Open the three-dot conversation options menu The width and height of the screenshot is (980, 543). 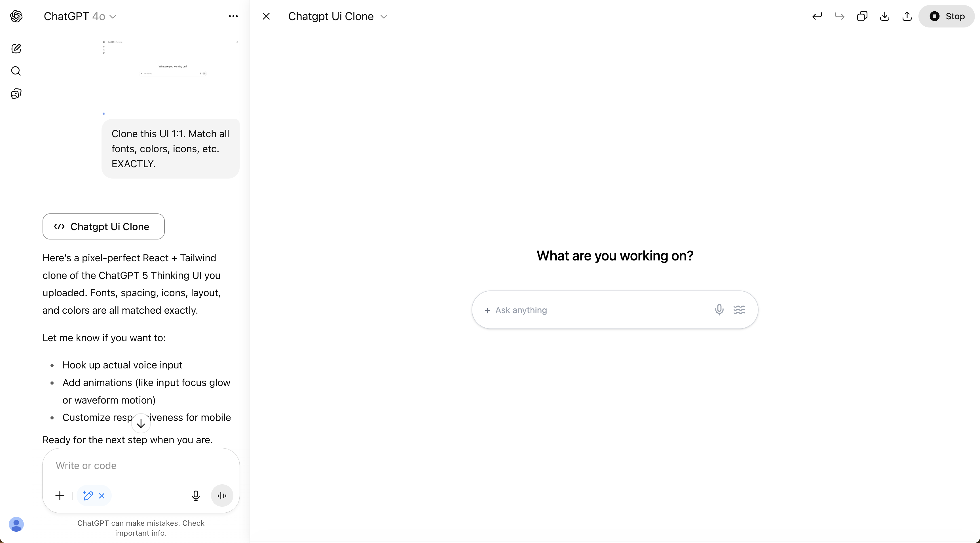click(x=233, y=16)
